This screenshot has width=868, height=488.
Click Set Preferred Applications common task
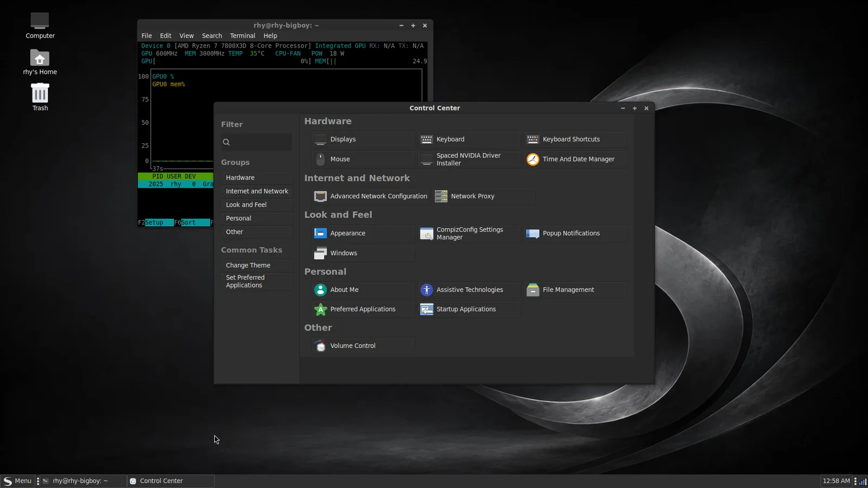256,281
